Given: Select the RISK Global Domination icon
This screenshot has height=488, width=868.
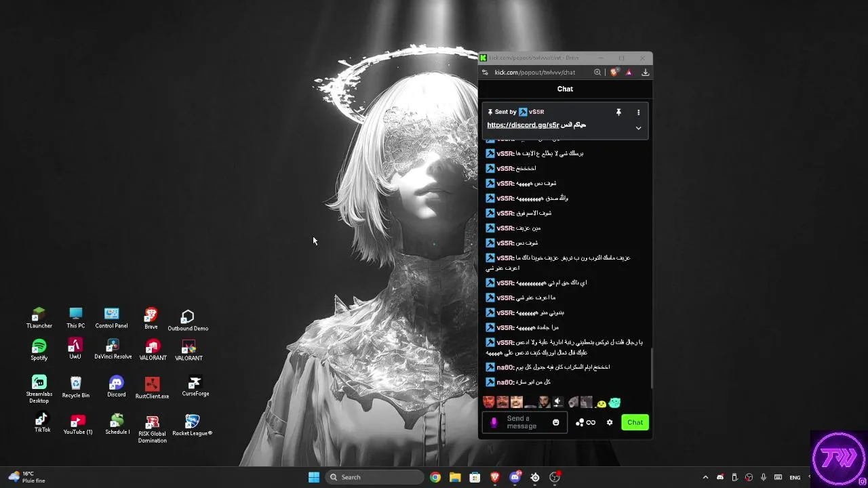Looking at the screenshot, I should [152, 430].
